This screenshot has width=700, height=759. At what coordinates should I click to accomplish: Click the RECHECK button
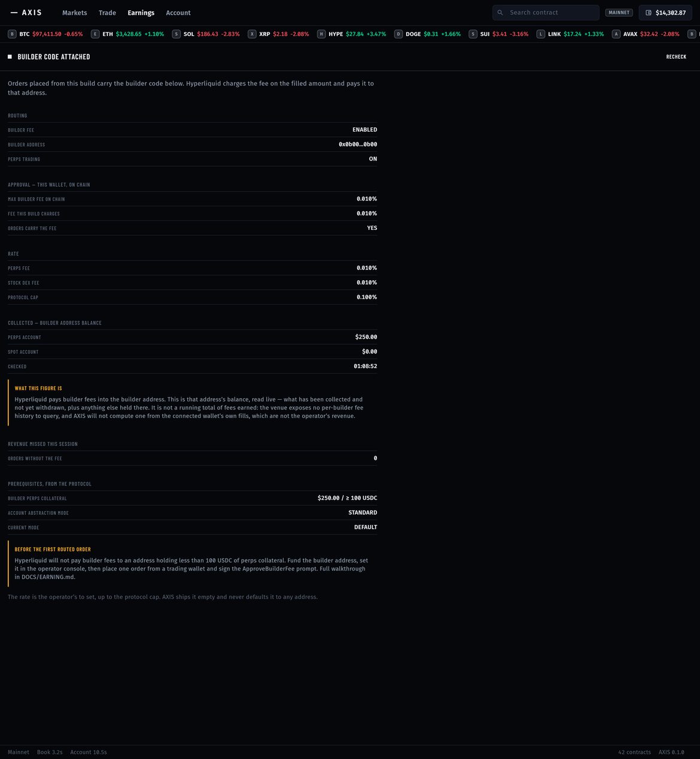click(676, 57)
